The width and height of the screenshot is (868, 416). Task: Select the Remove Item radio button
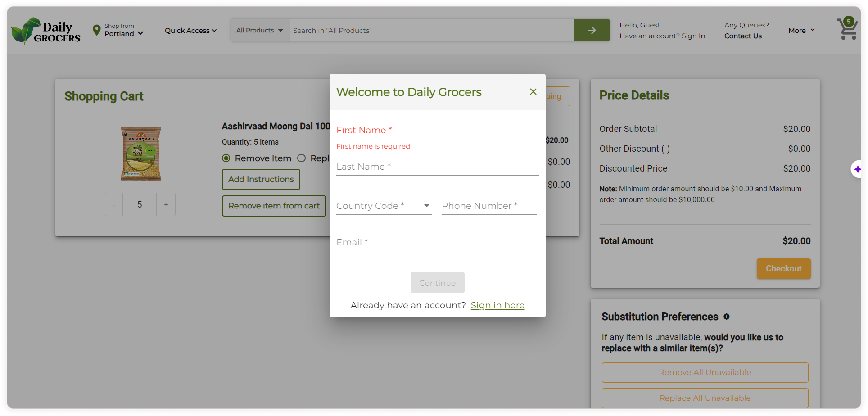click(x=226, y=158)
